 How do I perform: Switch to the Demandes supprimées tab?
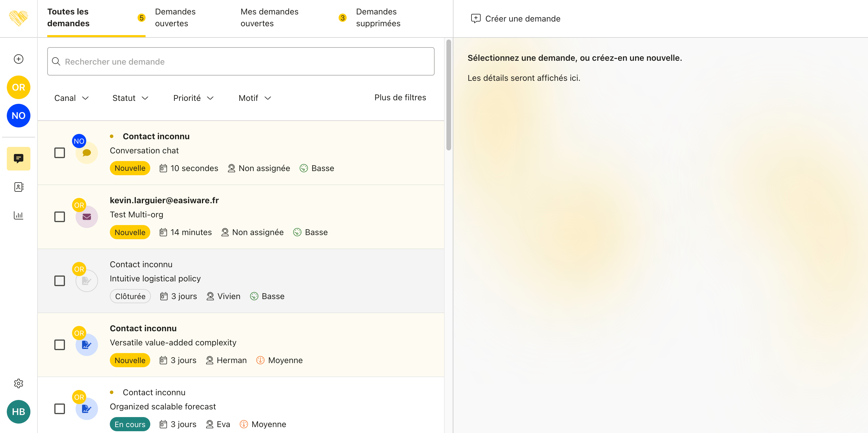point(378,17)
